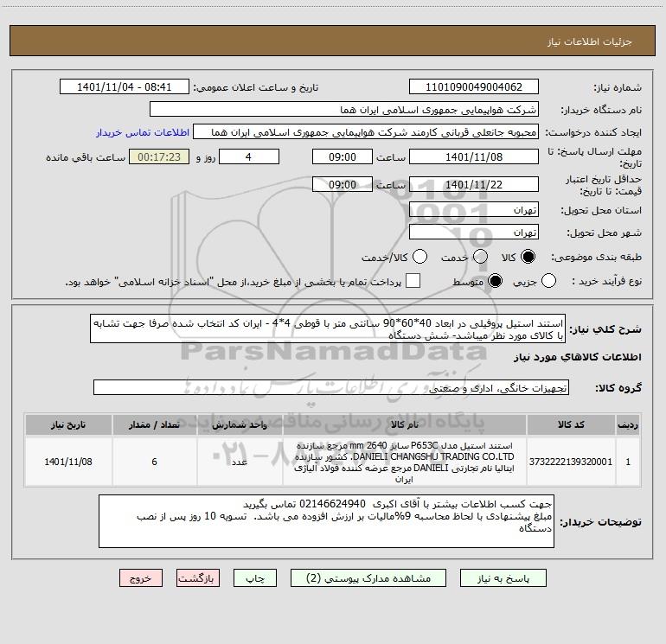666x644 pixels.
Task: Click the response deadline date 1401/11/08 field
Action: [473, 157]
